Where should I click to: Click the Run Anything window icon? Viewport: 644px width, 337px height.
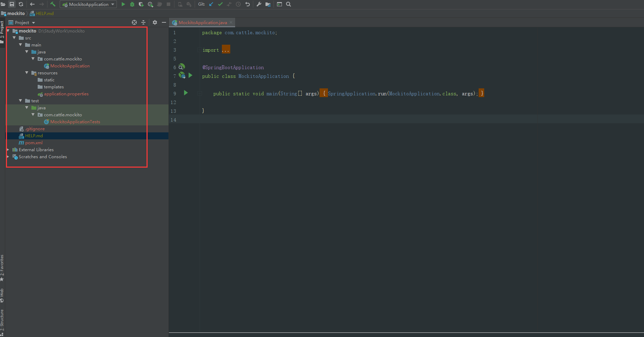(279, 4)
